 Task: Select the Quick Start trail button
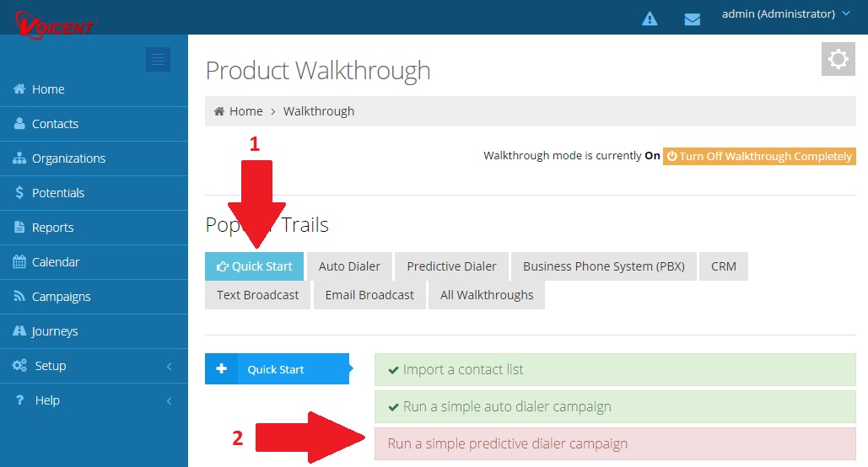254,266
